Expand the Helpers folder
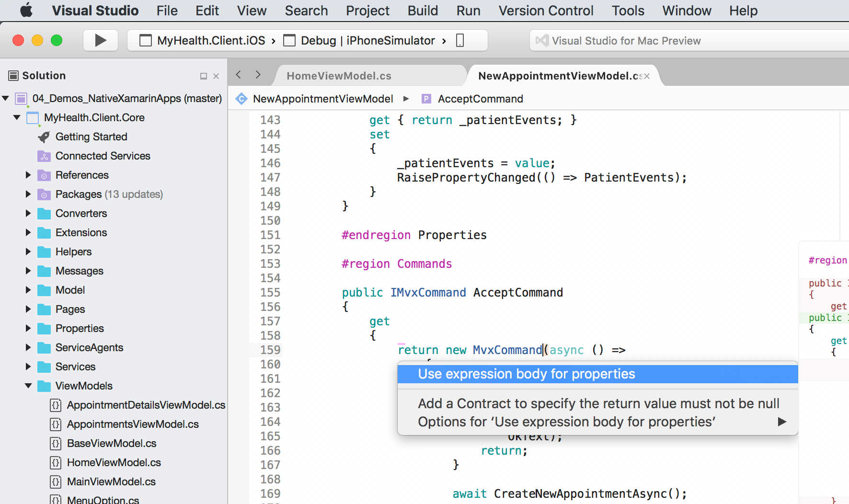The width and height of the screenshot is (849, 504). pos(28,252)
